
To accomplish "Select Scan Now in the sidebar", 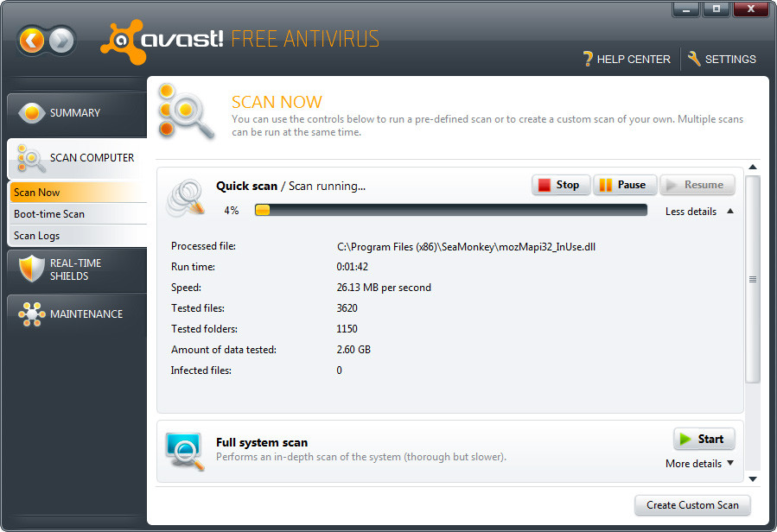I will pos(79,193).
